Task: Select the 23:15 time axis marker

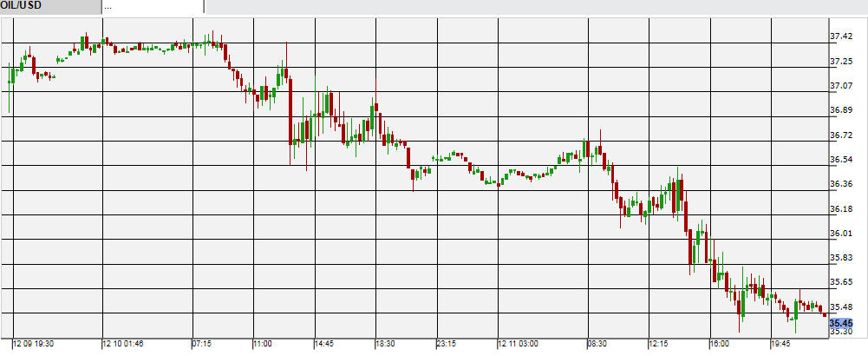Action: (x=446, y=344)
